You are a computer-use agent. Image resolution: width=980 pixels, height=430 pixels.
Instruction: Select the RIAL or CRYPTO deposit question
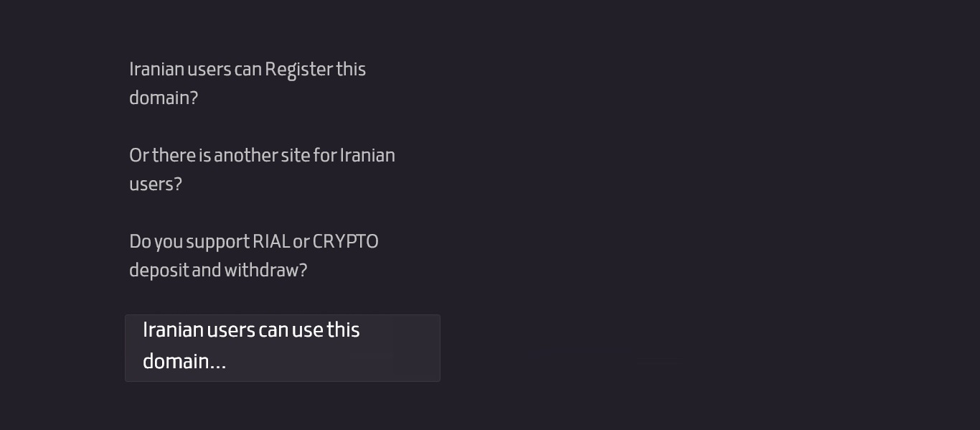[254, 255]
